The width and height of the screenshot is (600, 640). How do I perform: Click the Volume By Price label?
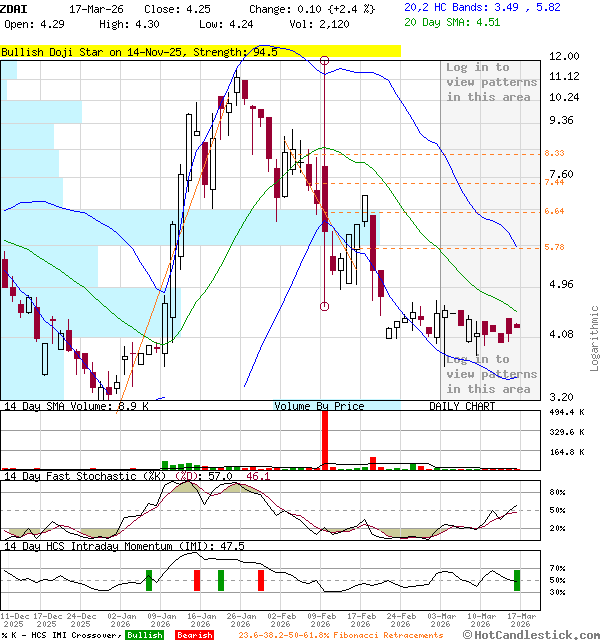[319, 406]
